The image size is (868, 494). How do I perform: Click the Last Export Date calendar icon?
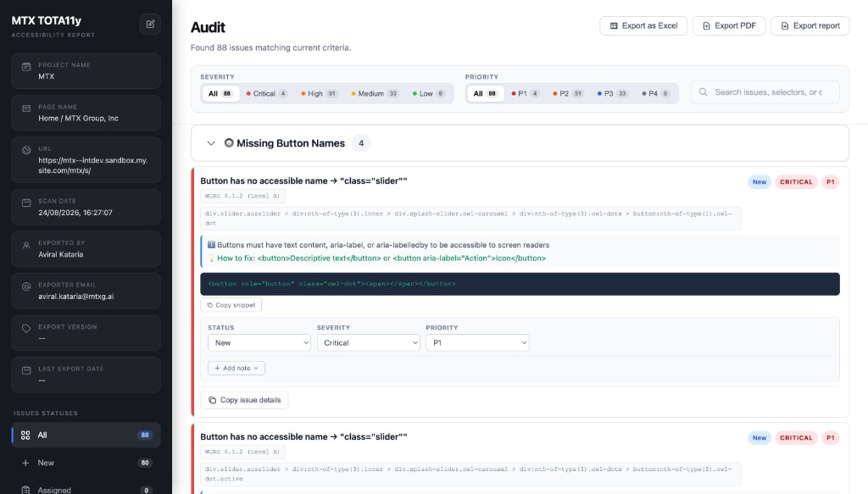click(x=26, y=370)
